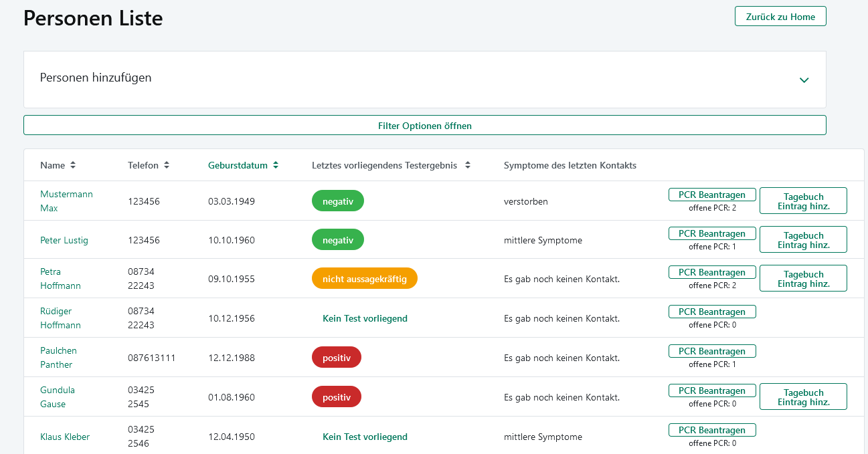Click Kein Test vorliegend for Klaus Kleber
The height and width of the screenshot is (454, 868).
pos(365,437)
